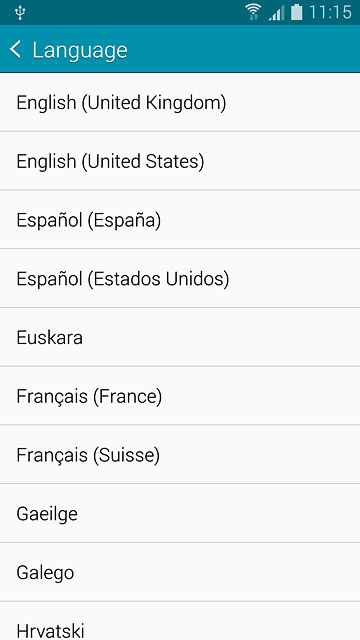This screenshot has width=360, height=640.
Task: Select English (United Kingdom)
Action: point(180,102)
